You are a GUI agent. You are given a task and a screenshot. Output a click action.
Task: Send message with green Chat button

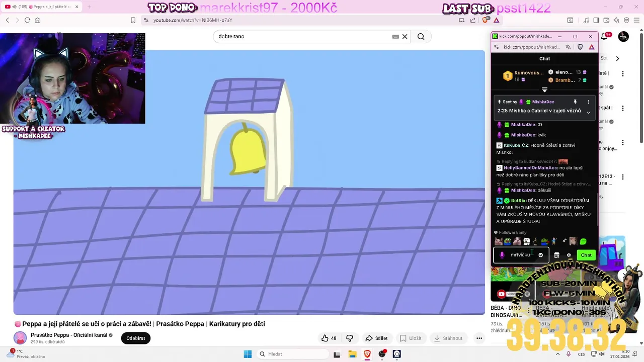tap(586, 255)
